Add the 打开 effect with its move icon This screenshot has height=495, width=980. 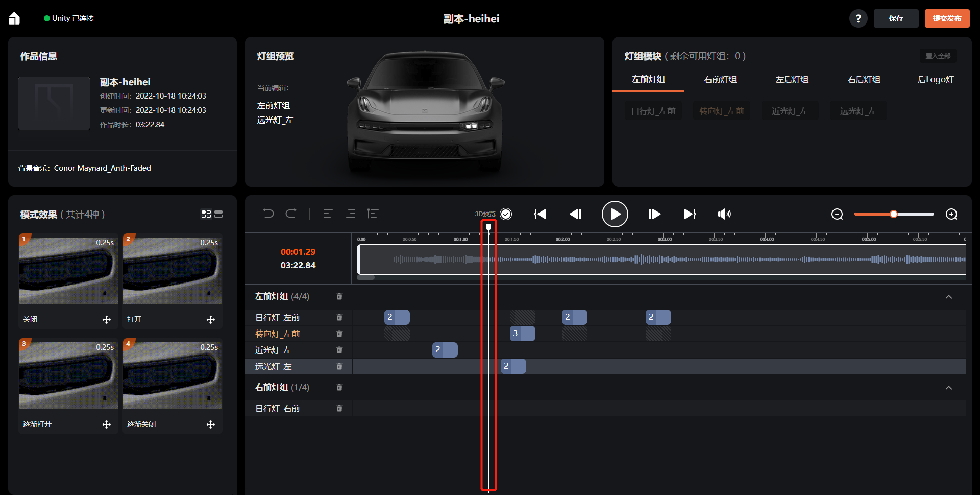(211, 320)
